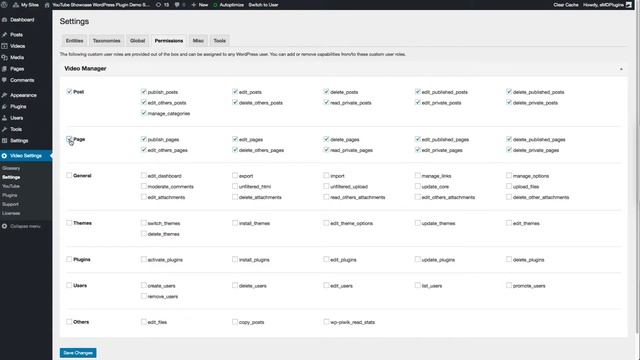Click the Collapse menu arrow icon
This screenshot has width=640, height=360.
coord(4,226)
